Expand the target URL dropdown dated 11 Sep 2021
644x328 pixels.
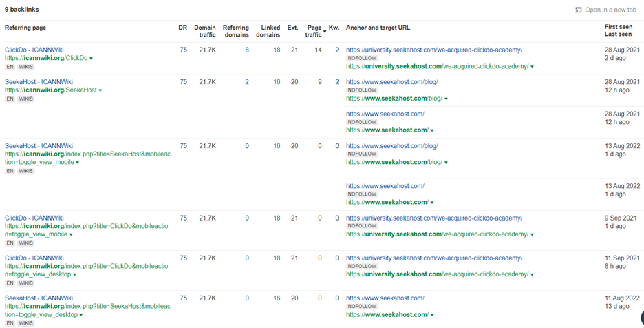point(533,274)
